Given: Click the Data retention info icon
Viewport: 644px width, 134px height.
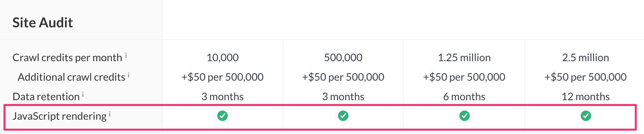Looking at the screenshot, I should tap(83, 95).
